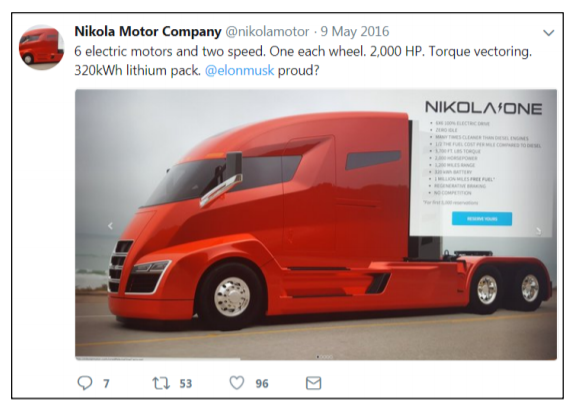Open the Nikola Motor profile avatar
This screenshot has width=575, height=412.
click(41, 47)
